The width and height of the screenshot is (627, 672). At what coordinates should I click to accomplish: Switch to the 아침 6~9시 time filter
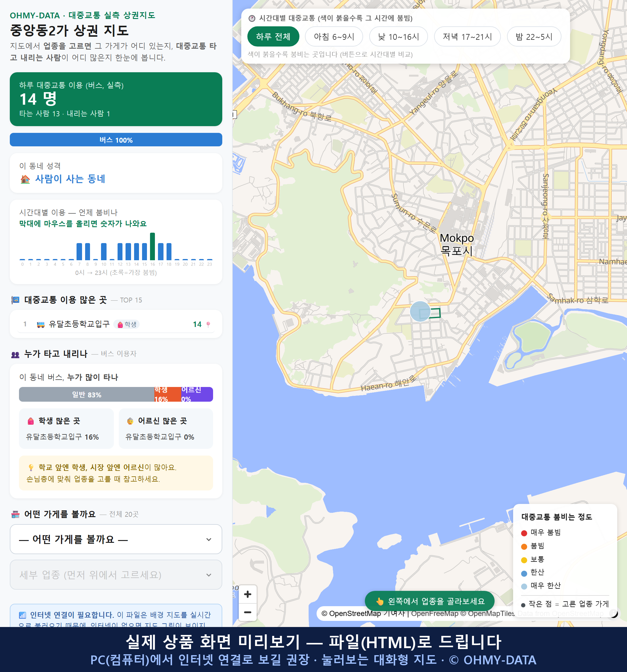pyautogui.click(x=334, y=36)
